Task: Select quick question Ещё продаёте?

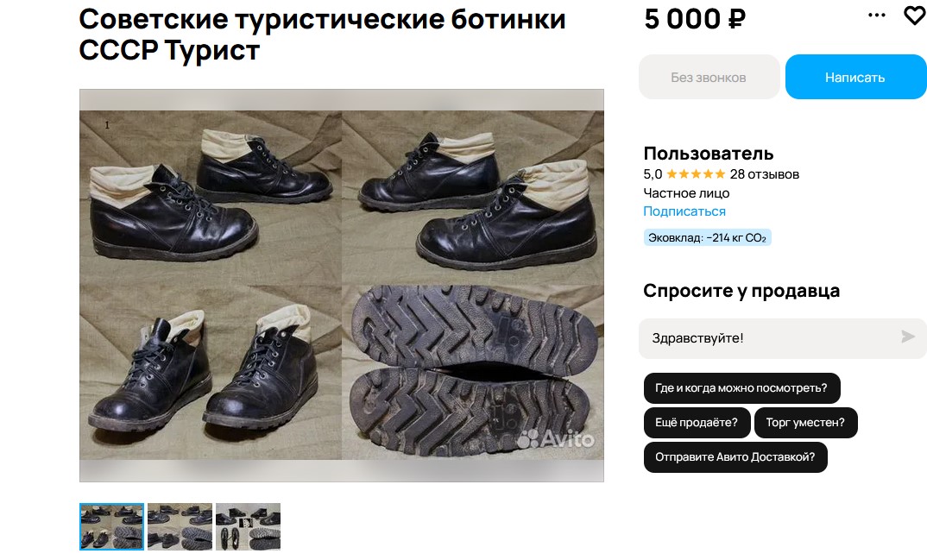Action: click(x=697, y=423)
